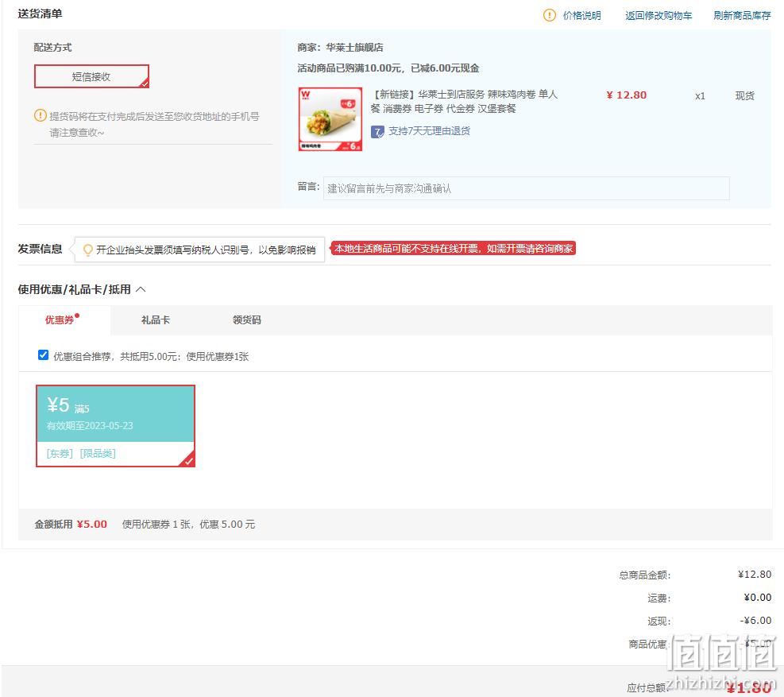Switch to the 领货码 tab

click(247, 319)
